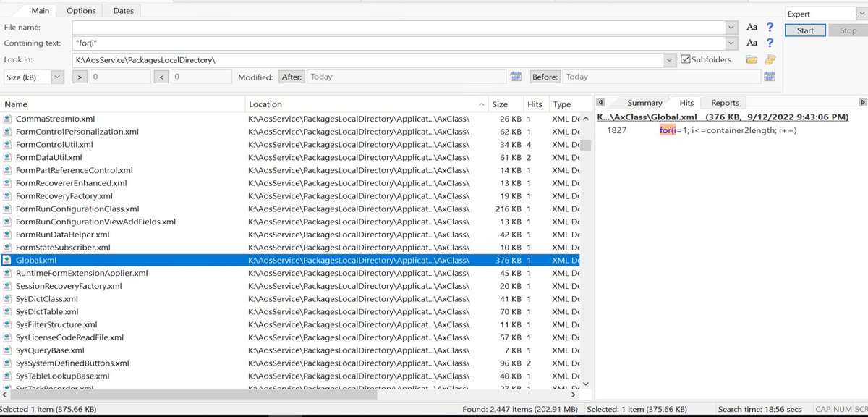Open calendar picker for After date
Viewport: 868px width, 417px height.
coord(516,77)
